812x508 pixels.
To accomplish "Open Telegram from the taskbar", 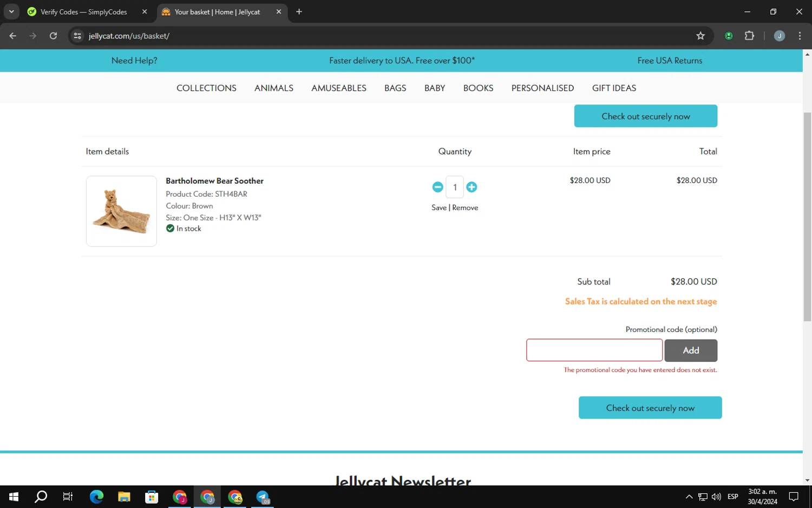I will [263, 497].
